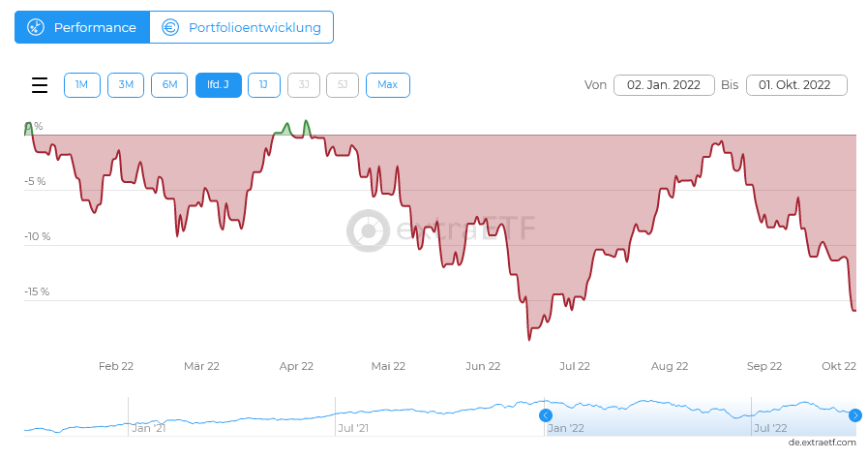Screen dimensions: 868x459
Task: Switch to the Portfolioentwicklung tab
Action: (x=242, y=27)
